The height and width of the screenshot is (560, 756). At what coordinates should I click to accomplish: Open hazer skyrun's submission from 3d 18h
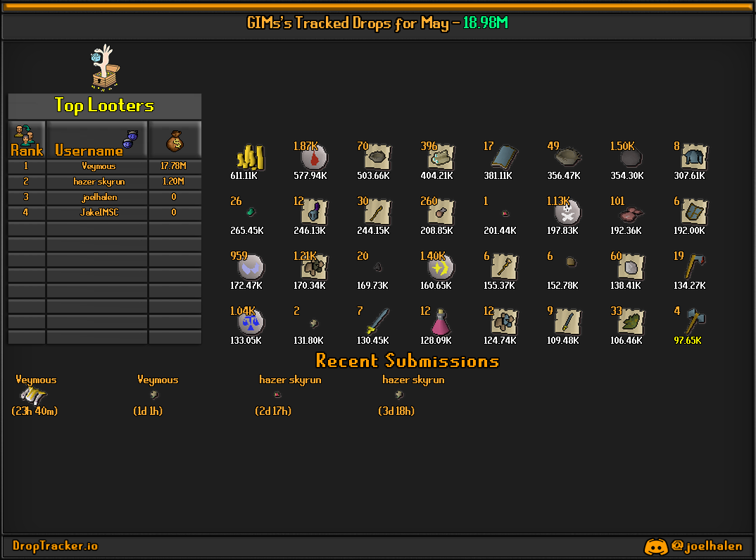point(399,395)
